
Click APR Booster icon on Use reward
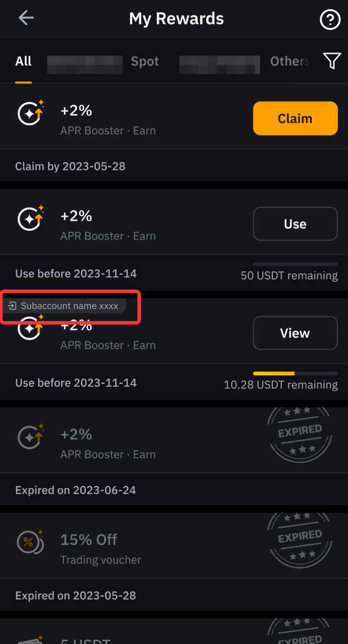[30, 219]
